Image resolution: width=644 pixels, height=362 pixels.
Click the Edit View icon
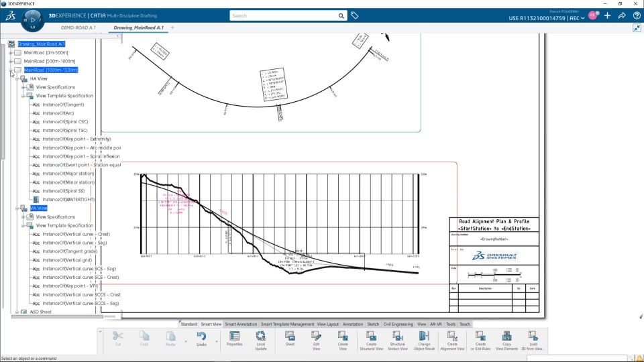(316, 336)
